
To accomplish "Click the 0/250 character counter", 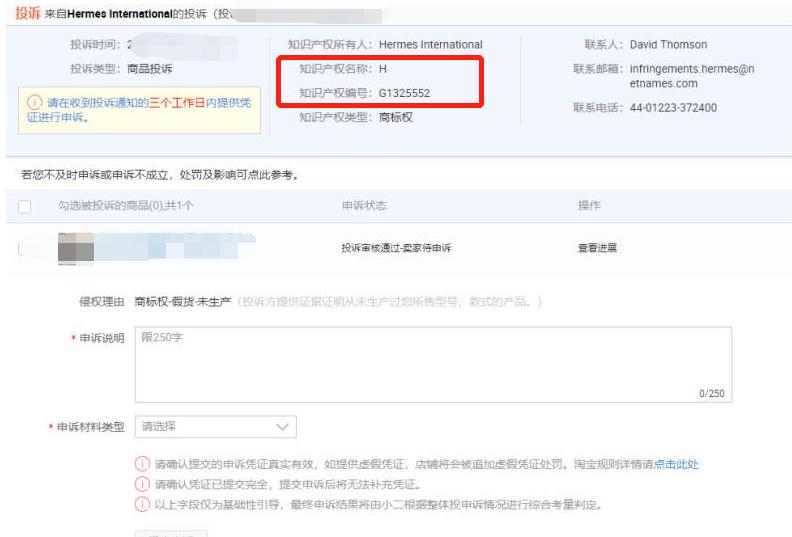I will [x=712, y=393].
